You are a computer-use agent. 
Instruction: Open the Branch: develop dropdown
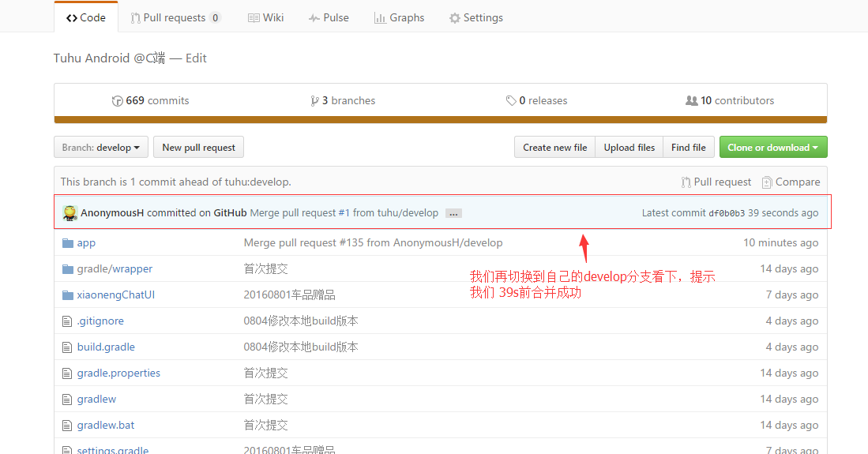click(x=101, y=148)
